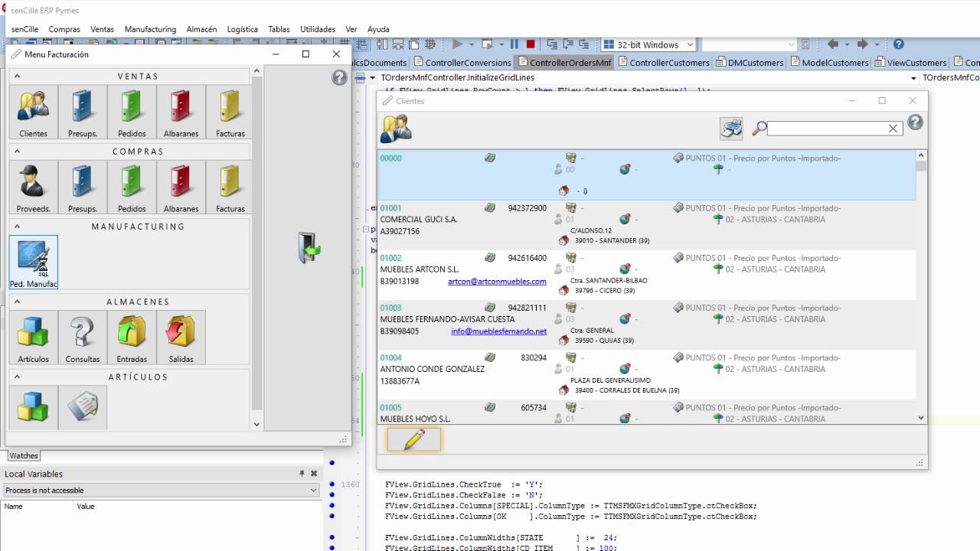Click the search field in Clientes
The height and width of the screenshot is (551, 980).
pyautogui.click(x=827, y=129)
